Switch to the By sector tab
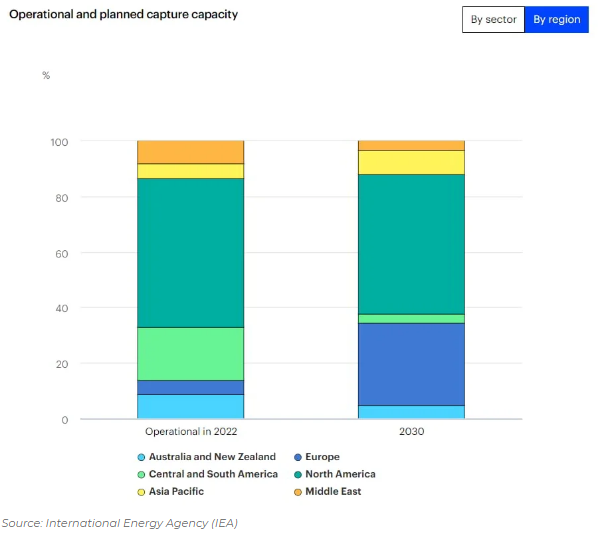This screenshot has height=533, width=601. [493, 20]
